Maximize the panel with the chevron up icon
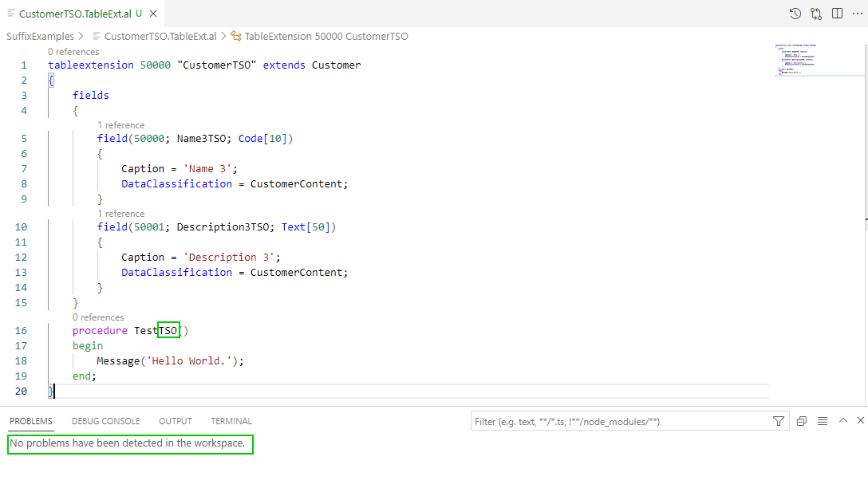Image resolution: width=868 pixels, height=496 pixels. (843, 421)
